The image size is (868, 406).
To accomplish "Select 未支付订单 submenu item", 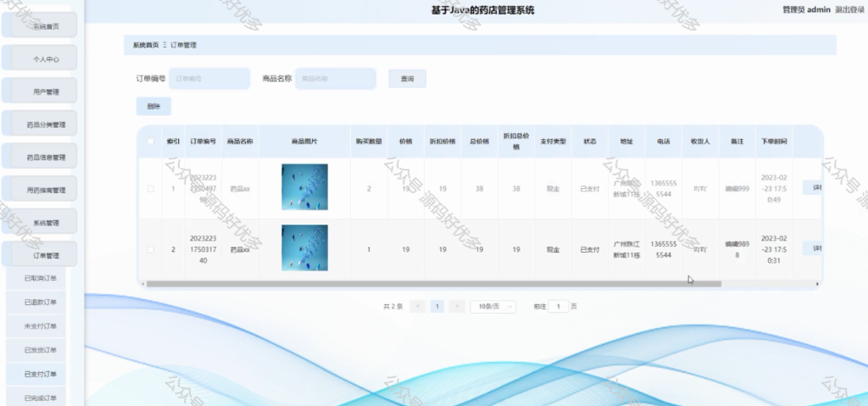I will point(36,325).
